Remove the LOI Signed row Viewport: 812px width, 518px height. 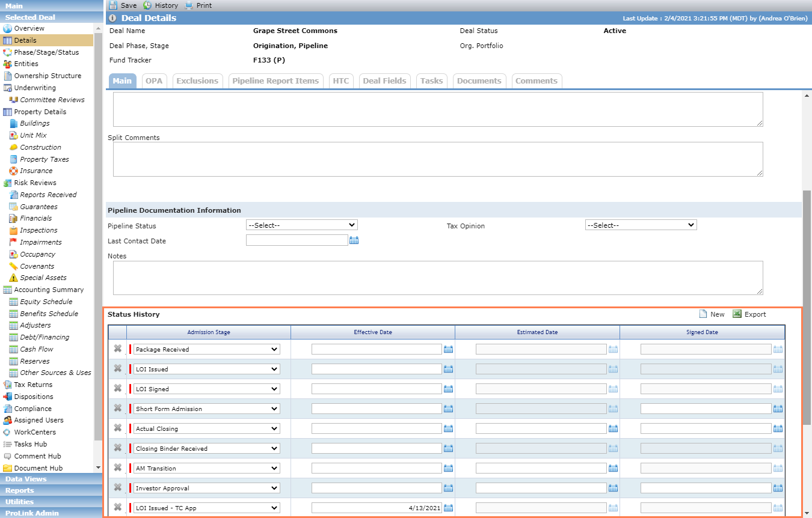pyautogui.click(x=118, y=388)
